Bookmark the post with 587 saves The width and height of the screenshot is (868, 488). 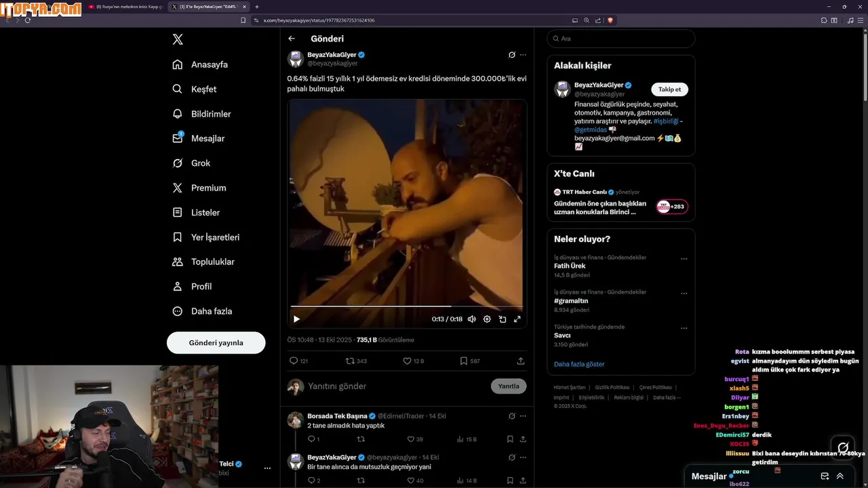[470, 361]
